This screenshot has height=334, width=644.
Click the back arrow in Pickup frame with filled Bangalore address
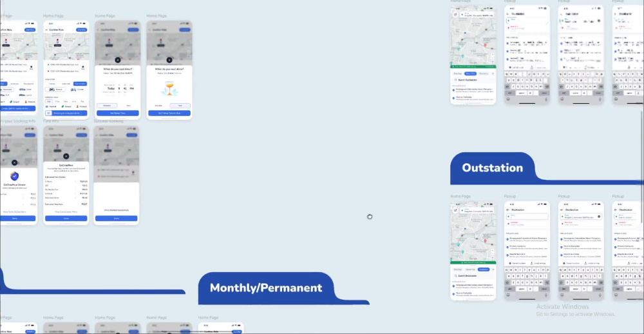coord(562,210)
